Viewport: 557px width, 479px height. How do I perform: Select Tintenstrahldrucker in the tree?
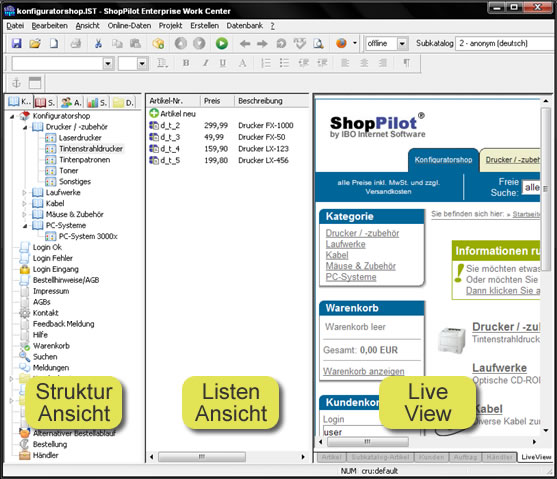(x=91, y=149)
